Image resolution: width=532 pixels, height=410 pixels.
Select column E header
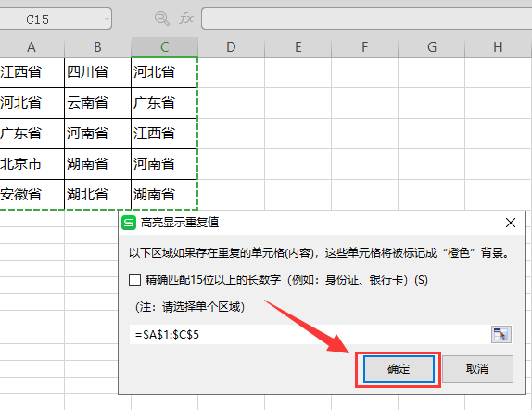pos(298,47)
